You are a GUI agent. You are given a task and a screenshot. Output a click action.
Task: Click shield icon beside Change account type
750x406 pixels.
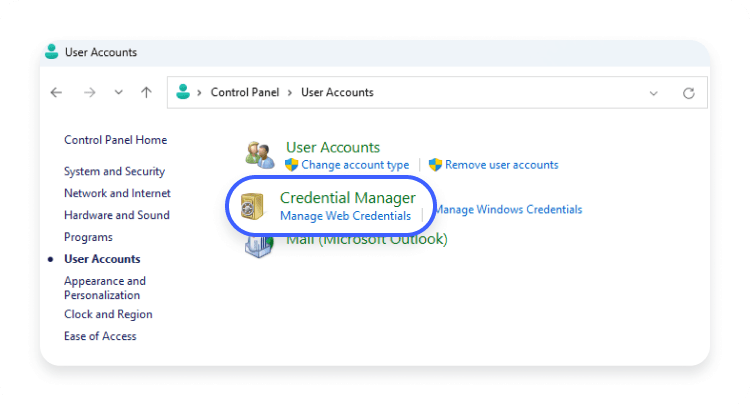(291, 165)
